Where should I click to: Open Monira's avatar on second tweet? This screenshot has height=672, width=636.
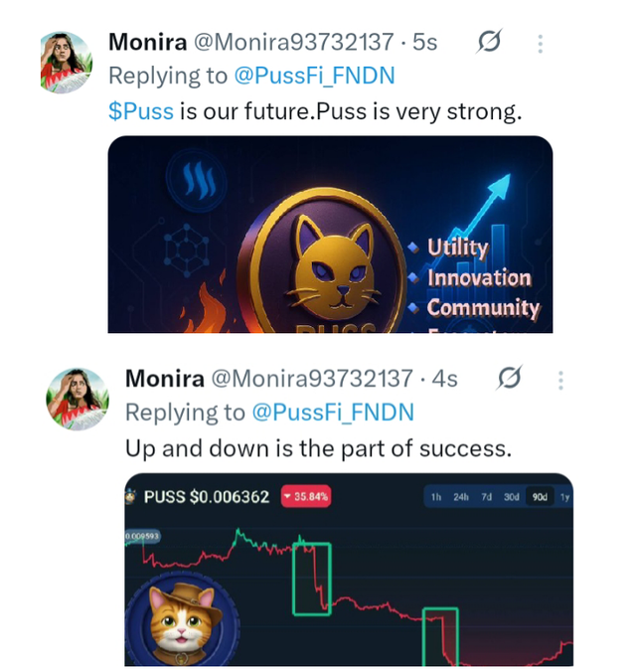tap(78, 399)
